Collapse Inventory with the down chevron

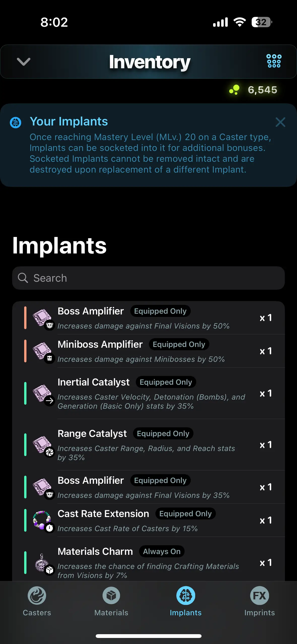point(24,62)
